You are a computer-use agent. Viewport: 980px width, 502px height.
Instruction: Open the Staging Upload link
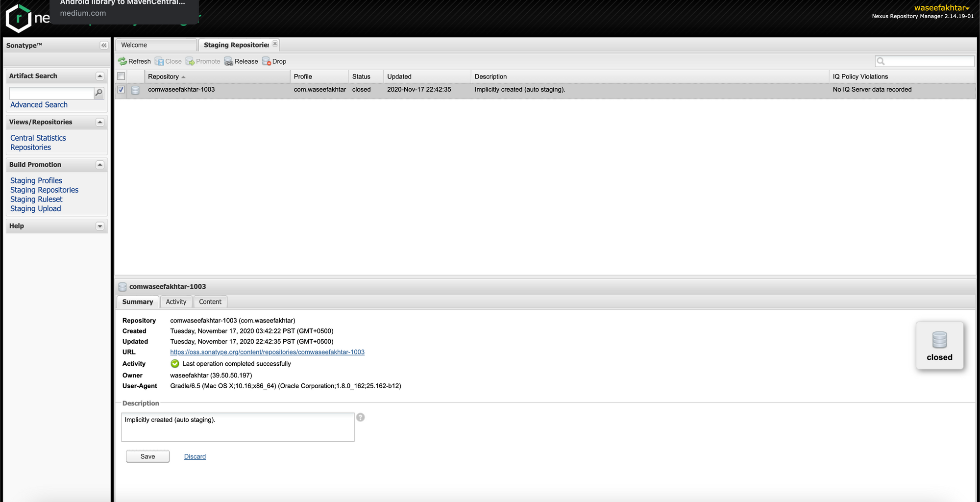[x=36, y=209]
